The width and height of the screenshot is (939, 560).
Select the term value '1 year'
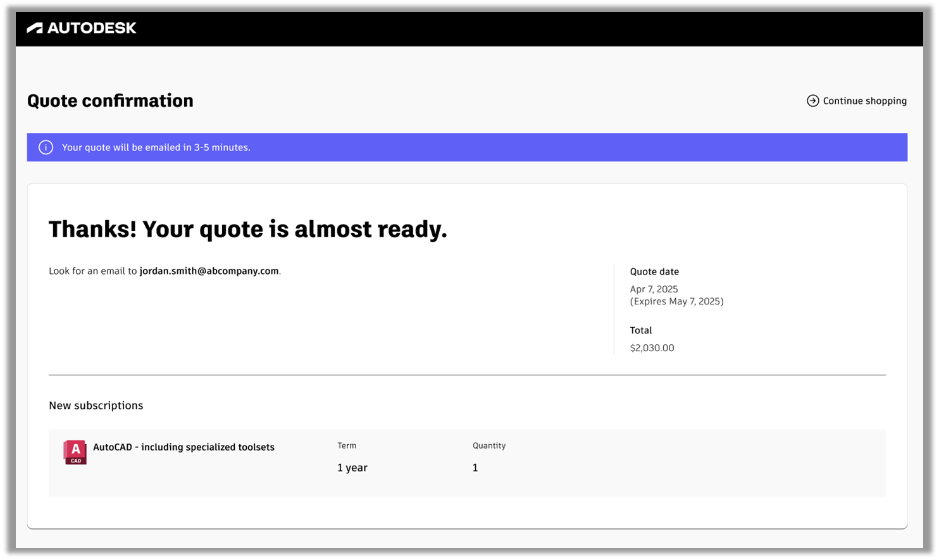click(x=352, y=468)
